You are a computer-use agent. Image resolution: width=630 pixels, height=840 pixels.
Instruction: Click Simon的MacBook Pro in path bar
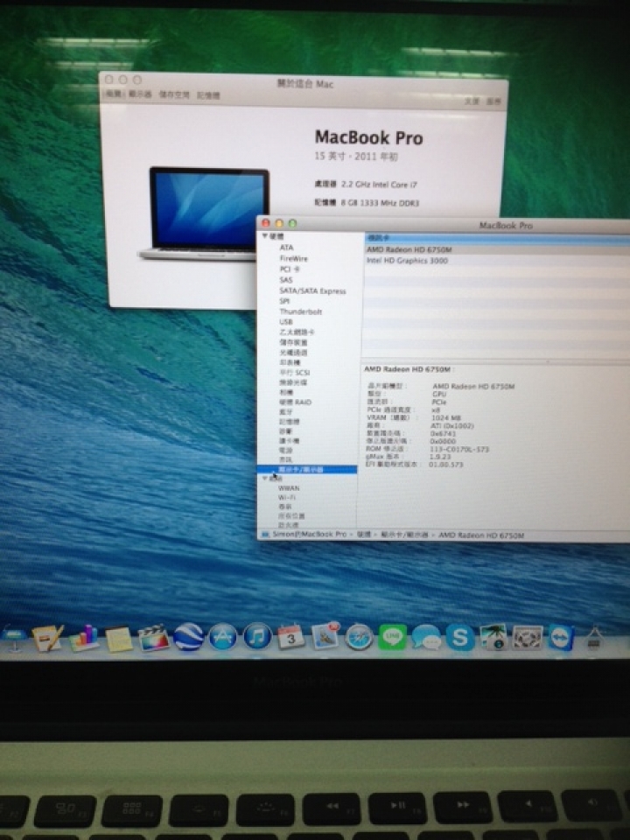click(x=309, y=535)
